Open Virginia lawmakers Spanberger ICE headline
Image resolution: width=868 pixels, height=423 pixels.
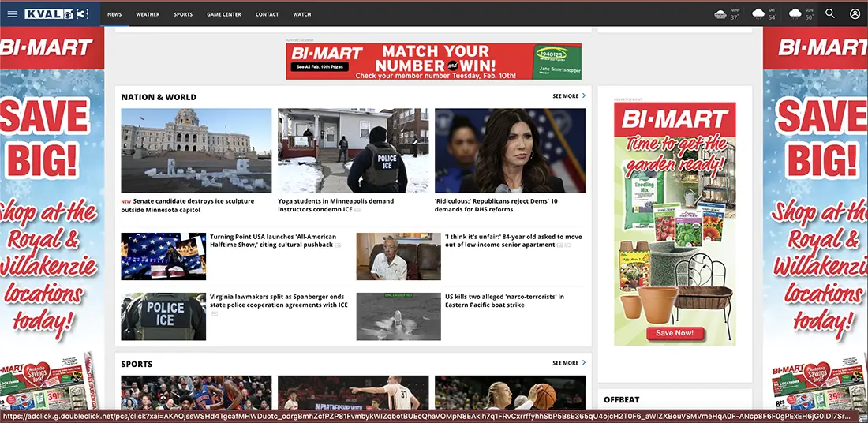pyautogui.click(x=279, y=301)
